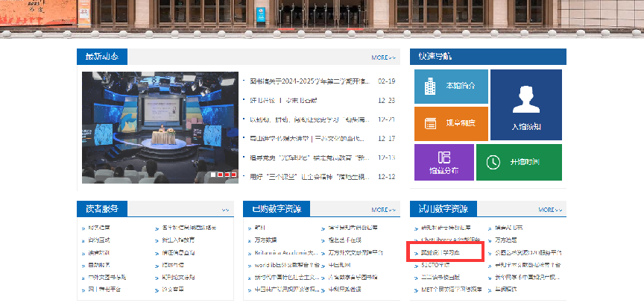Click the clock icon for 开馆时间

click(493, 162)
